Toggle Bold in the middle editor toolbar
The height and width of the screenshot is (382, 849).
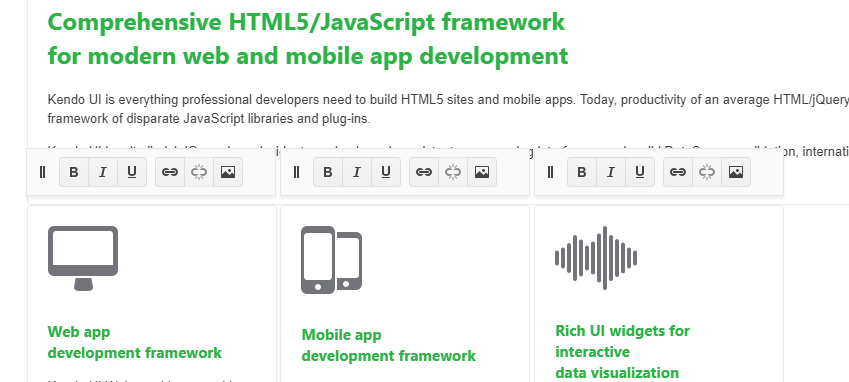pos(328,172)
